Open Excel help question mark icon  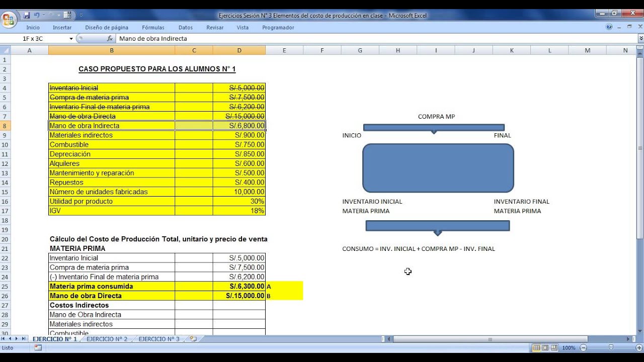point(609,27)
